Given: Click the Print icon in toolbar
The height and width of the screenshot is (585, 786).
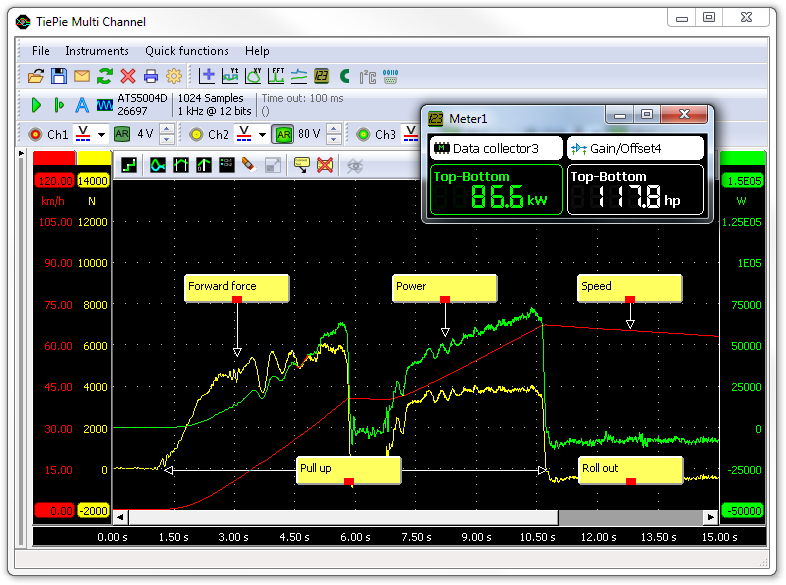Looking at the screenshot, I should 151,76.
